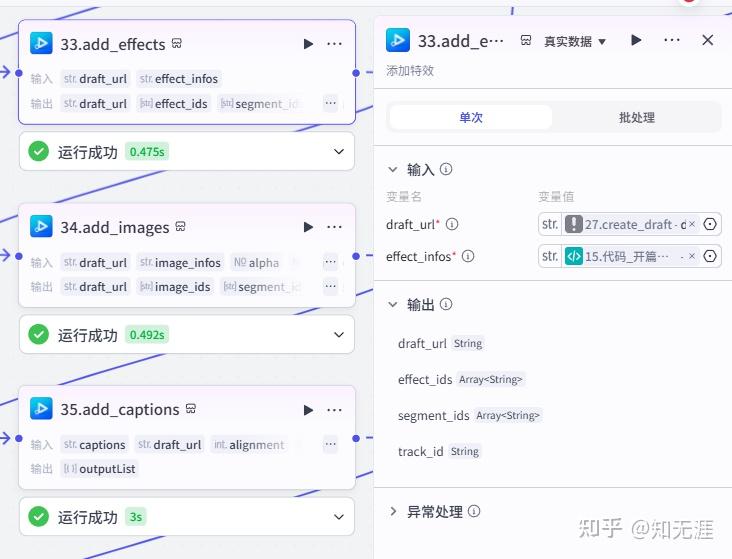
Task: Click the 33.add_effects input connection port
Action: 19,73
